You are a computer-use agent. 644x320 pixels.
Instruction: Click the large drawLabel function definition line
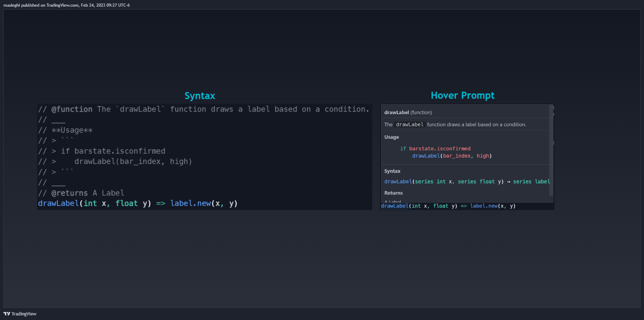138,203
